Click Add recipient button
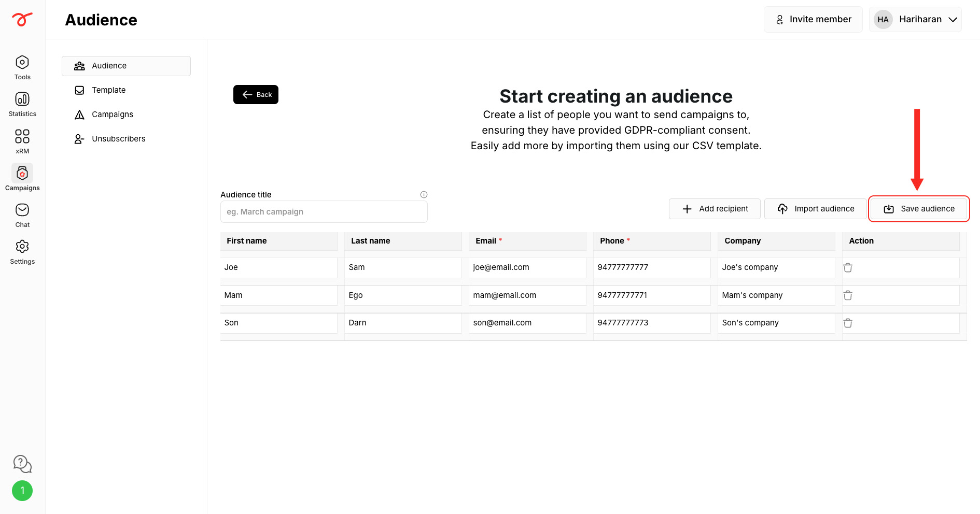Image resolution: width=980 pixels, height=514 pixels. tap(715, 209)
